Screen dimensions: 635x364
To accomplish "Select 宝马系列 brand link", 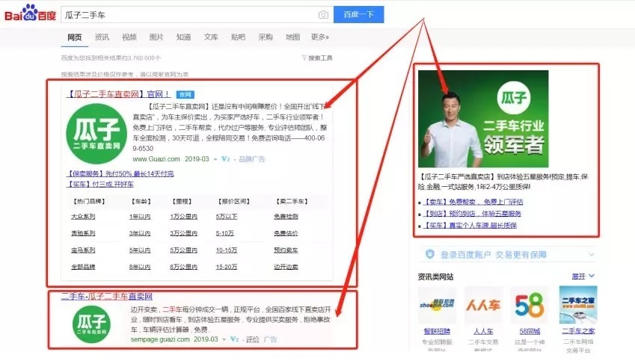I will click(83, 250).
